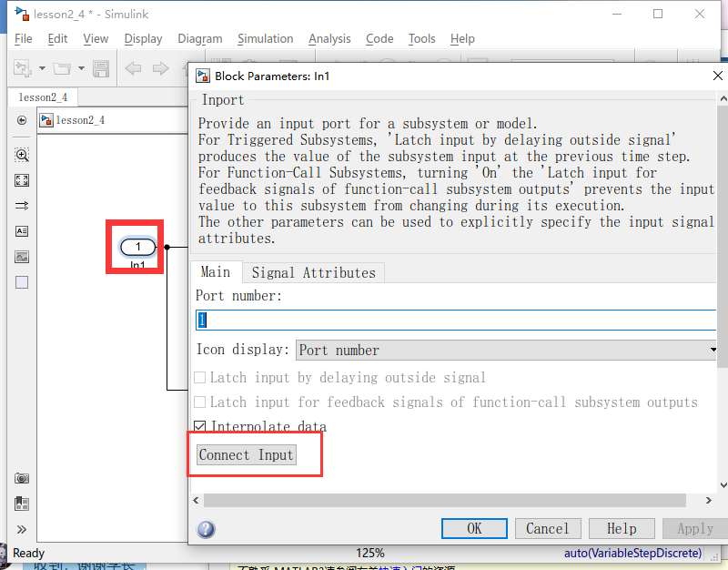Click inside the Port number field
This screenshot has width=728, height=570.
pyautogui.click(x=364, y=320)
